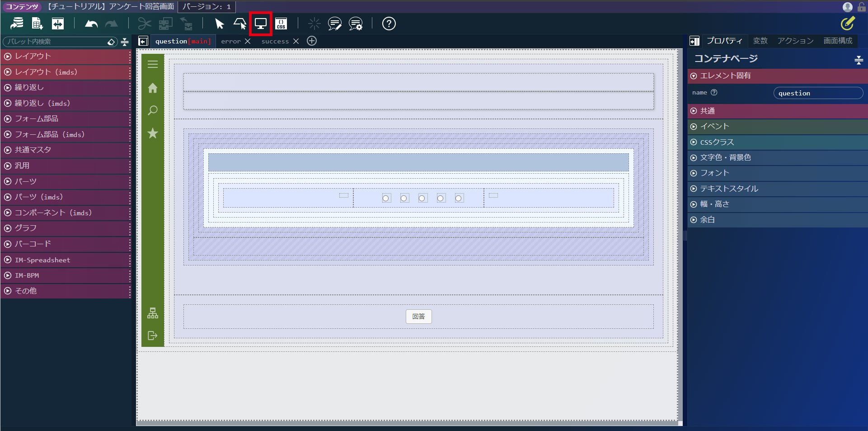
Task: Collapse the left palette panel icon
Action: coord(143,41)
